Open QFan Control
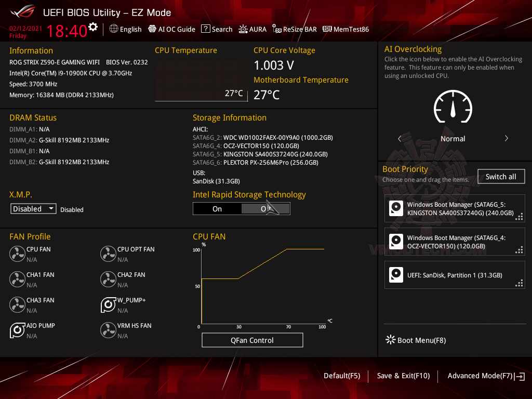This screenshot has width=532, height=399. [x=252, y=340]
